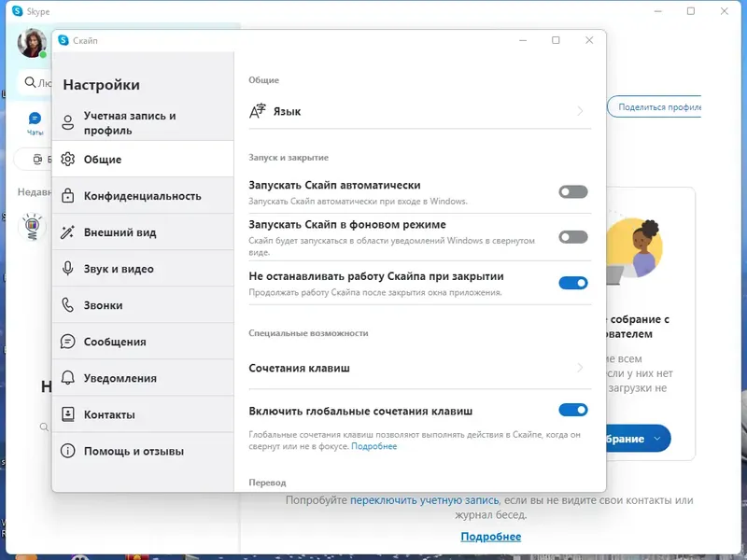Disable global keyboard shortcuts toggle
The height and width of the screenshot is (560, 747).
click(x=573, y=409)
